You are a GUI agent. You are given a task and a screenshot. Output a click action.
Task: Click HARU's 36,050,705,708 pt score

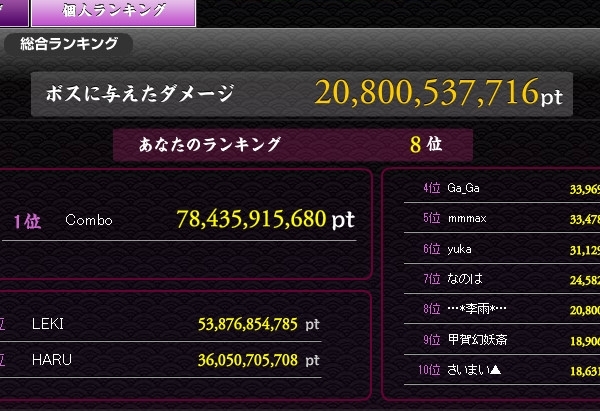[x=259, y=360]
